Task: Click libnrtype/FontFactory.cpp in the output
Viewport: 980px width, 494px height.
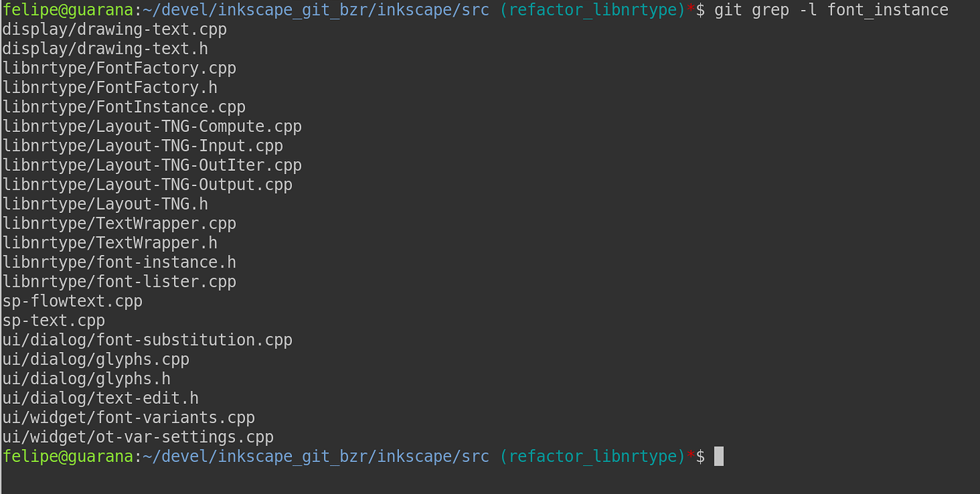Action: pyautogui.click(x=119, y=68)
